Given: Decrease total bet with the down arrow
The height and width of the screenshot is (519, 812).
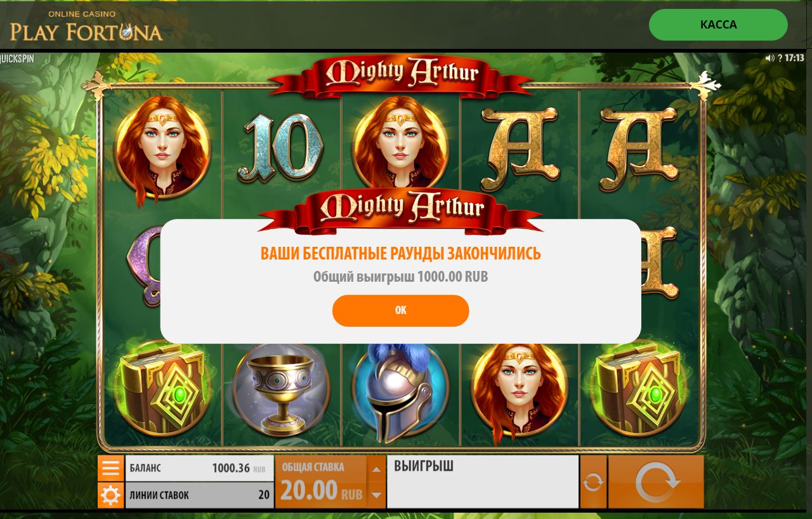Looking at the screenshot, I should [376, 495].
